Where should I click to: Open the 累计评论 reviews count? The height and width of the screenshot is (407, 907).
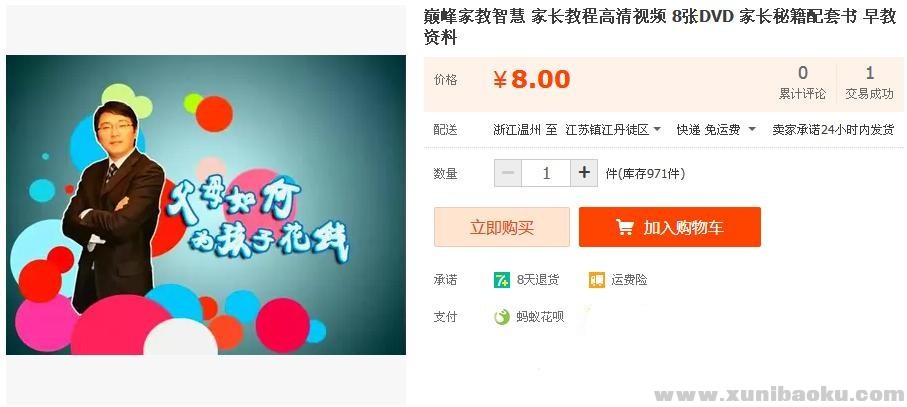tap(802, 83)
